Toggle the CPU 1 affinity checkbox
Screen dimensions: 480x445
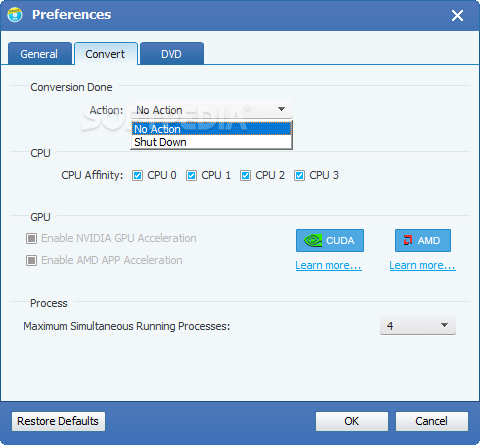[191, 175]
